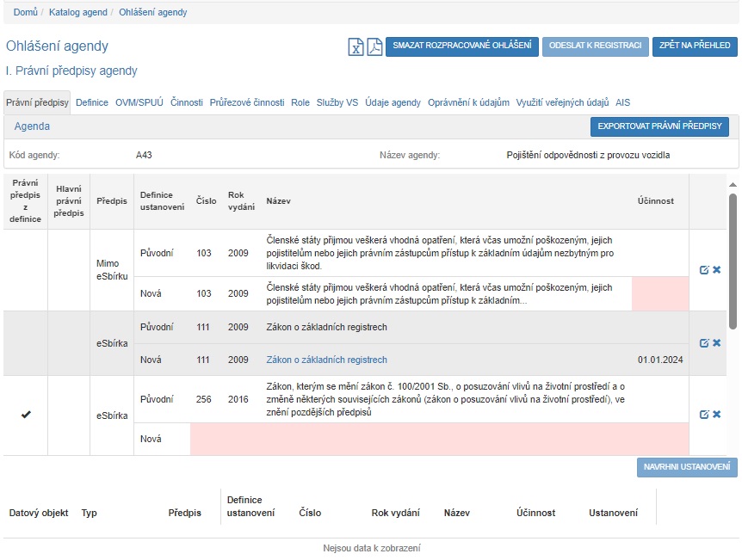Click Exportovat právní předpisy button
Image resolution: width=742 pixels, height=560 pixels.
click(659, 127)
